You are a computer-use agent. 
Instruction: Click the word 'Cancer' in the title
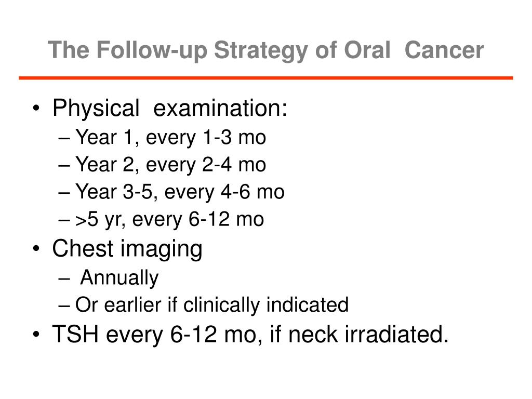pos(444,50)
